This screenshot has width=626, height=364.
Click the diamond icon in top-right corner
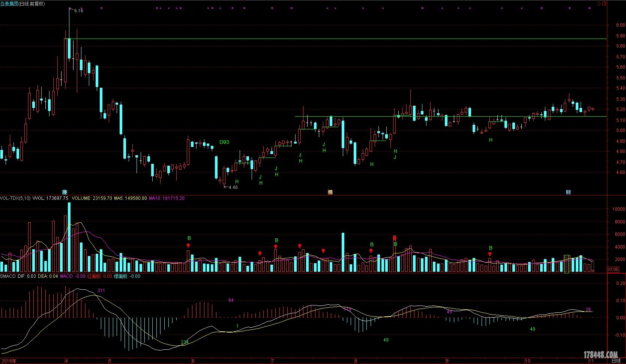pos(599,3)
